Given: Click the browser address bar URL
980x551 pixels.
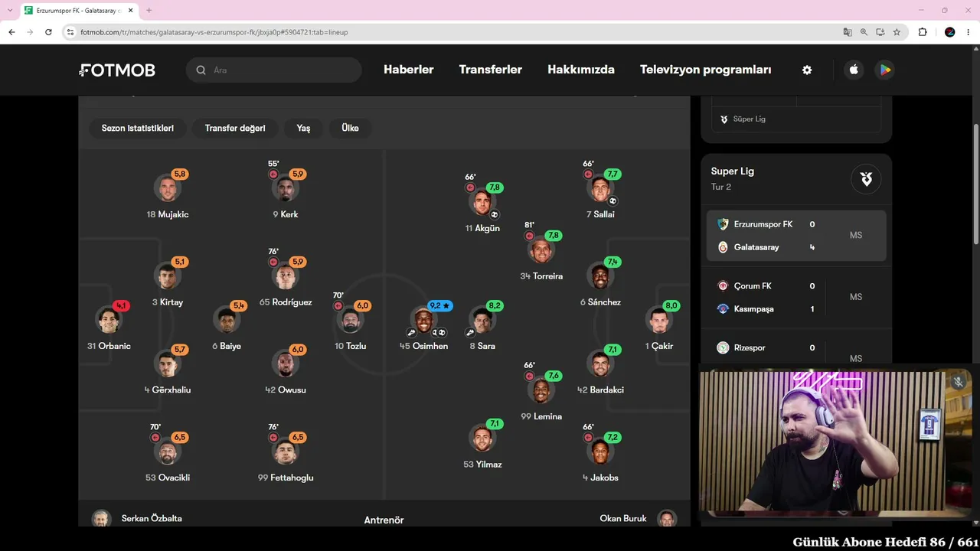Looking at the screenshot, I should [x=214, y=32].
